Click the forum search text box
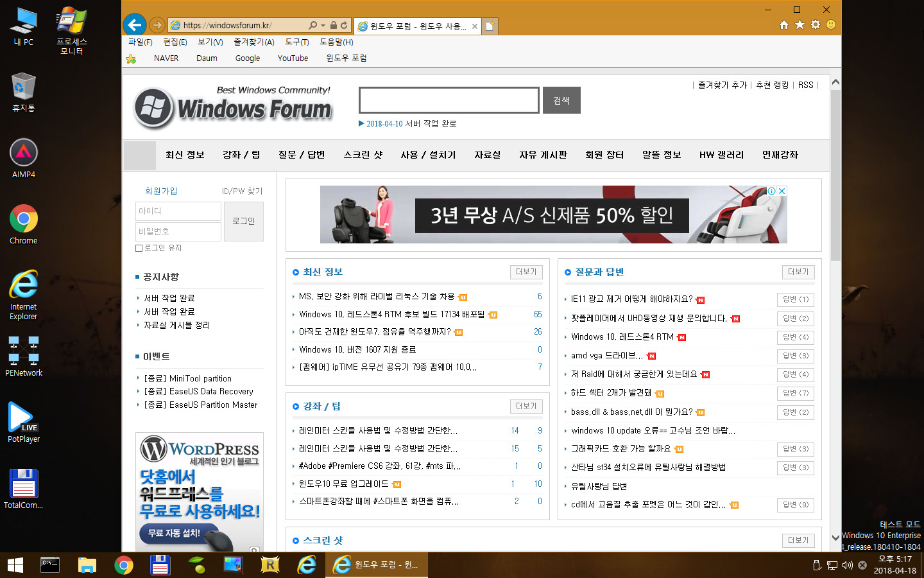The height and width of the screenshot is (578, 924). (x=449, y=100)
